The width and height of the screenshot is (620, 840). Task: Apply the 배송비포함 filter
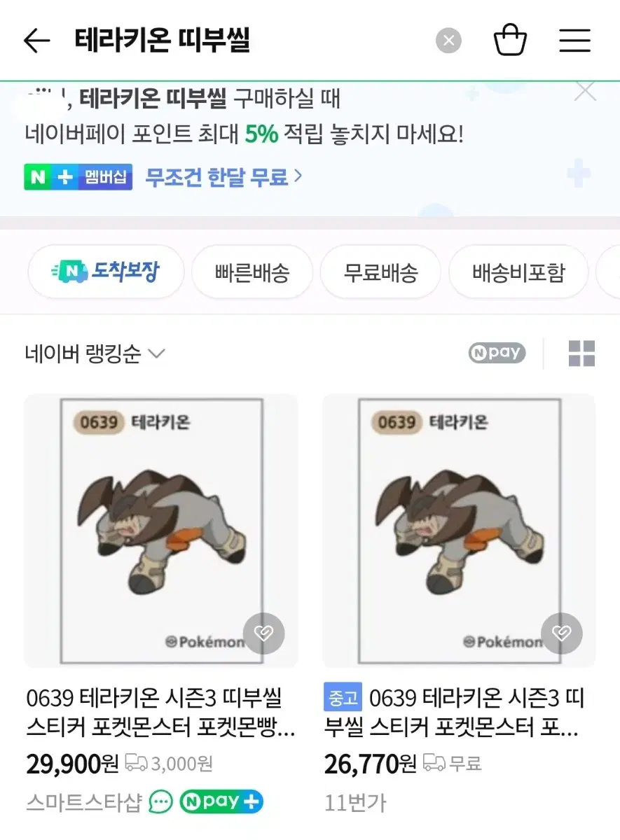518,272
